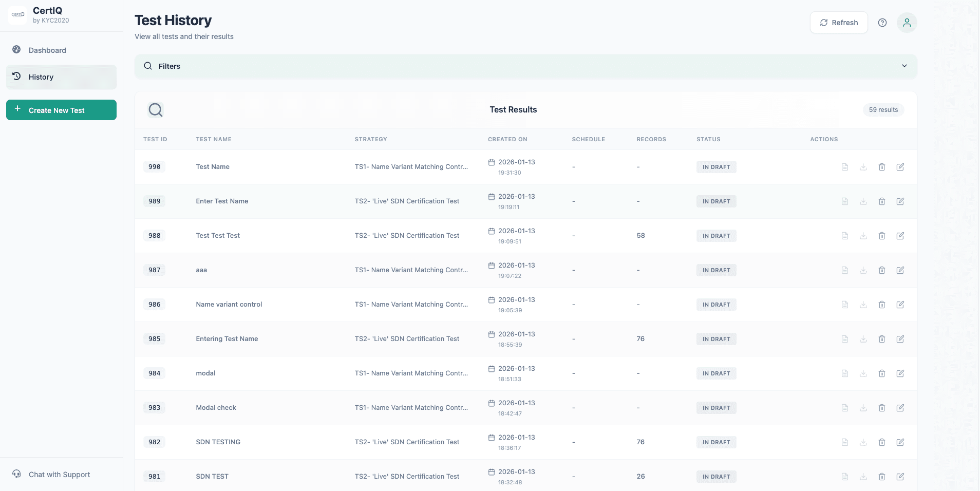Screen dimensions: 980x491
Task: Delete test 990 using the trash icon
Action: point(882,167)
